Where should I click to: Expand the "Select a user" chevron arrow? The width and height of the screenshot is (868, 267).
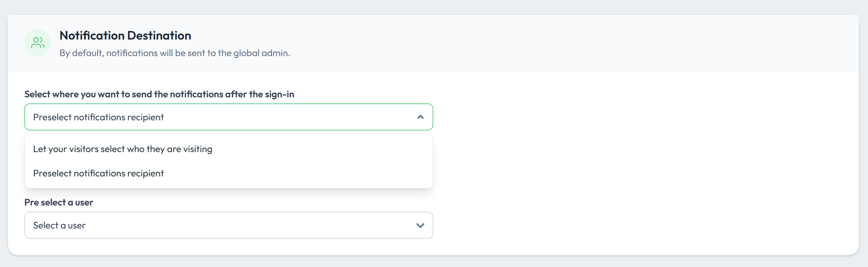[x=420, y=225]
